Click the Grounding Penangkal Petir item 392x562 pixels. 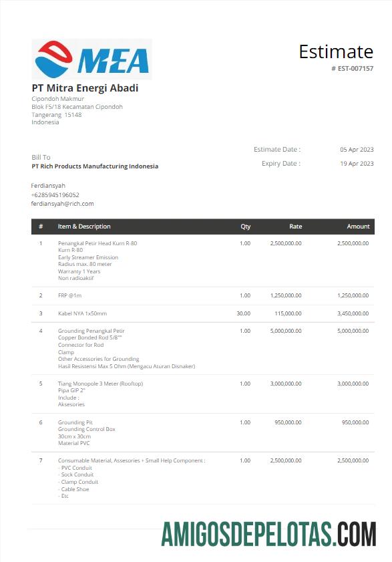[91, 331]
